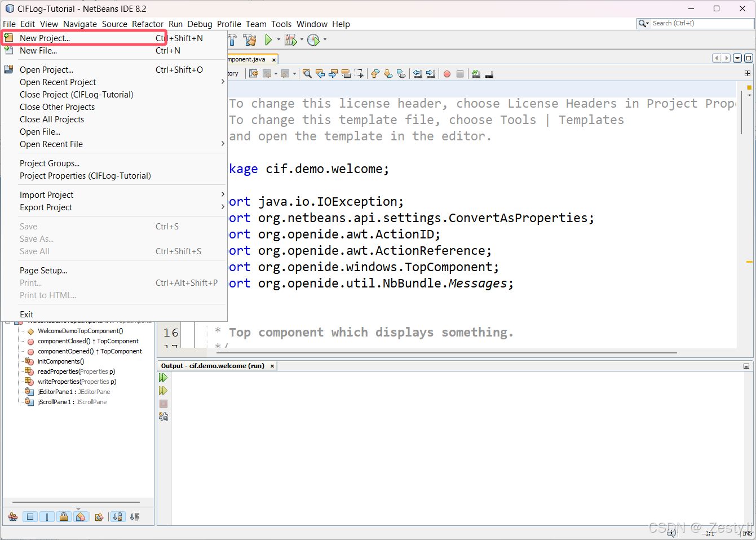This screenshot has width=756, height=540.
Task: Expand the Debug project dropdown
Action: 302,39
